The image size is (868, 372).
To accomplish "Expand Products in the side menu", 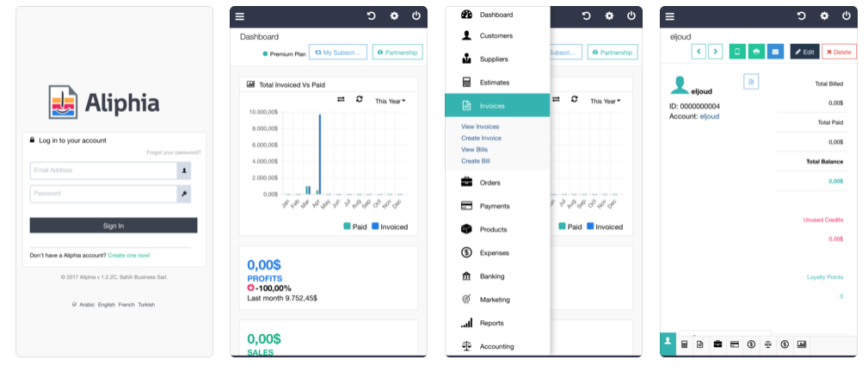I will tap(497, 230).
